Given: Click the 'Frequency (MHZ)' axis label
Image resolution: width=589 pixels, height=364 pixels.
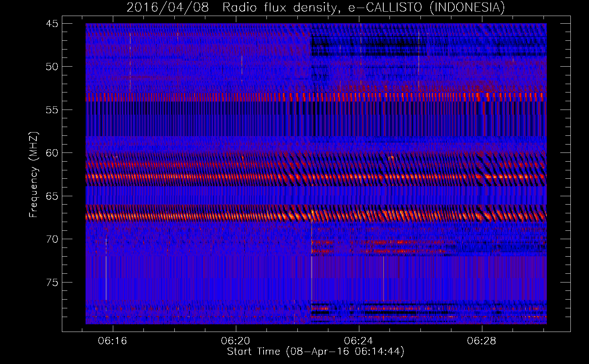Looking at the screenshot, I should pyautogui.click(x=33, y=175).
